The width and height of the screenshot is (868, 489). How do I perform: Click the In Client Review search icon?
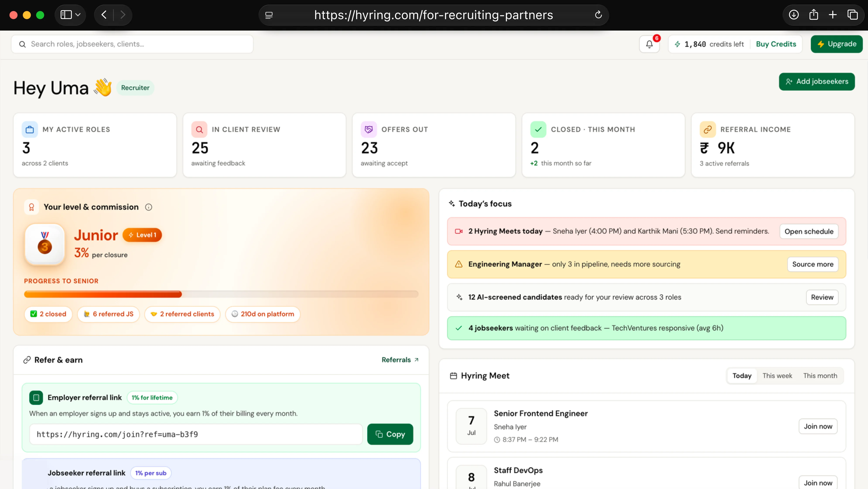tap(199, 129)
